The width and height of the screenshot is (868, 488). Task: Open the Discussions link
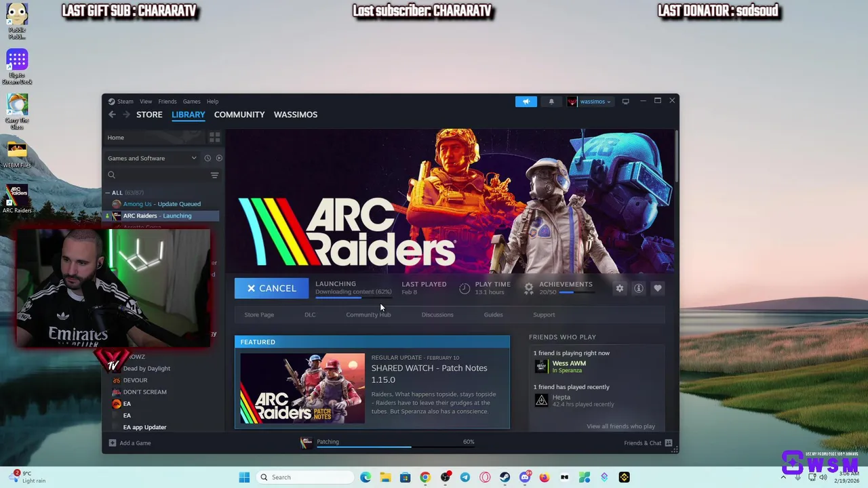[437, 314]
